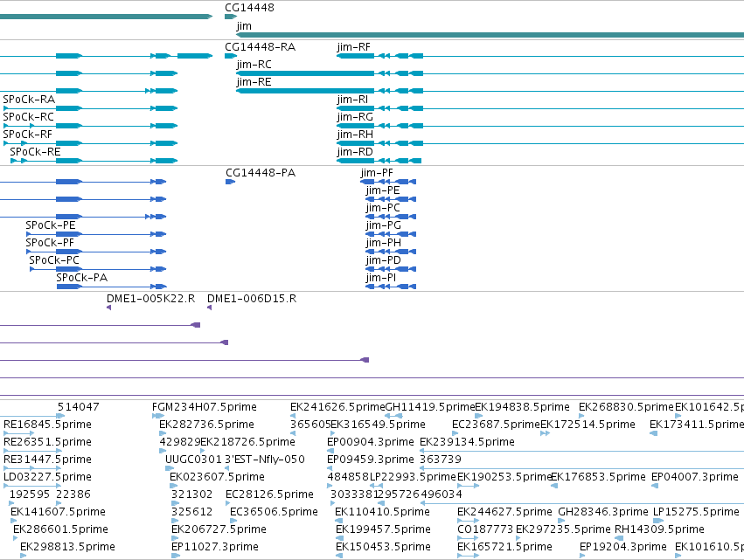This screenshot has width=744, height=560.
Task: Click the jim-PI protein label
Action: tap(381, 279)
